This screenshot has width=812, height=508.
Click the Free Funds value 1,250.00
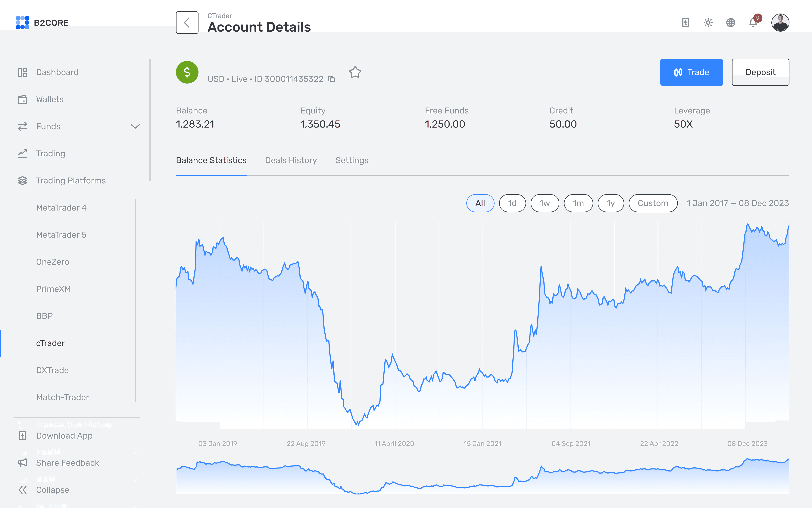point(445,124)
